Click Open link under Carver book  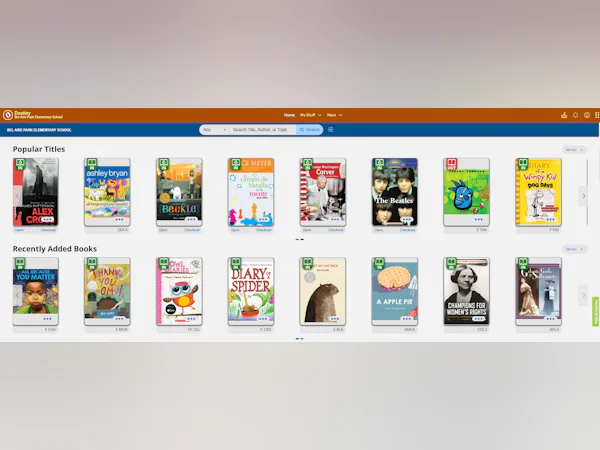[x=307, y=230]
